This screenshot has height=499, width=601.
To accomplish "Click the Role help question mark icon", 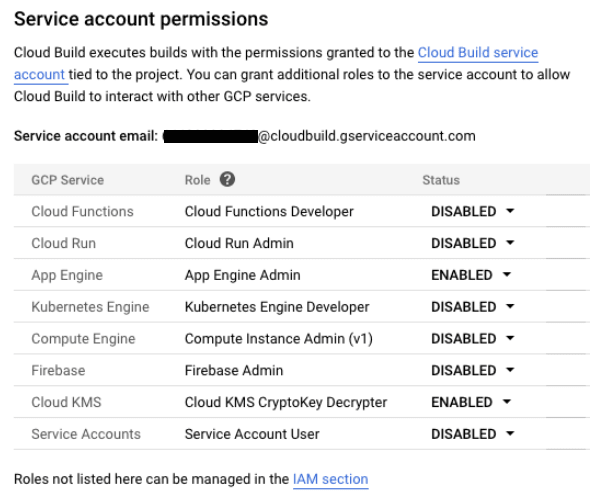I will pyautogui.click(x=227, y=179).
